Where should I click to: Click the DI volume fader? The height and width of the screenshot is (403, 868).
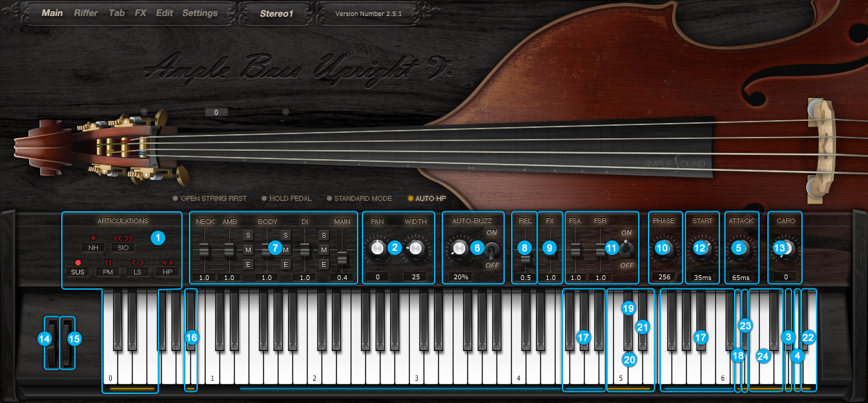coord(304,249)
